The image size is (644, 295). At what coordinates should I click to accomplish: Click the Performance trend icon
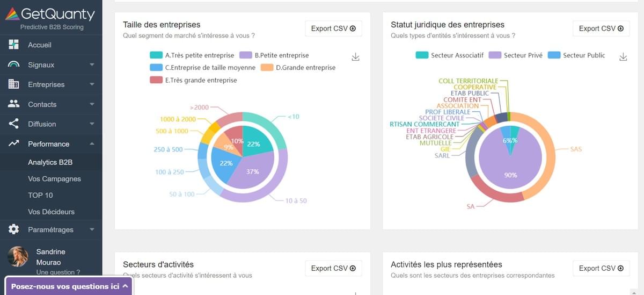(14, 143)
